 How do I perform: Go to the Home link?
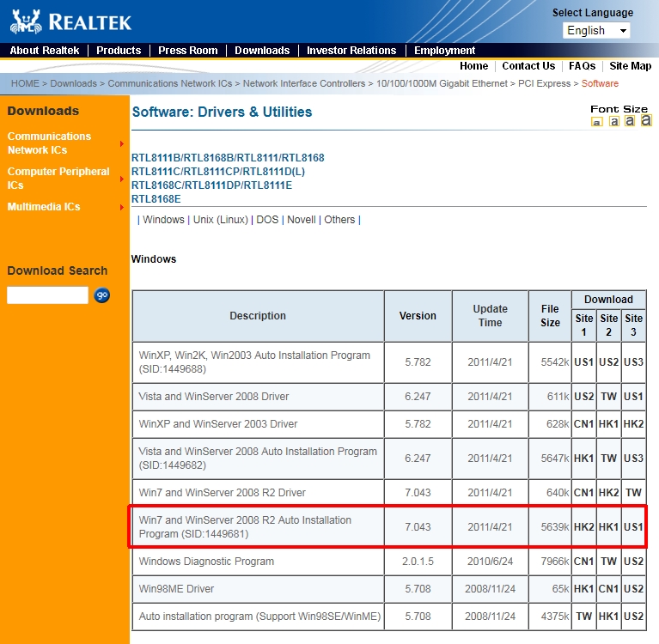click(x=473, y=66)
